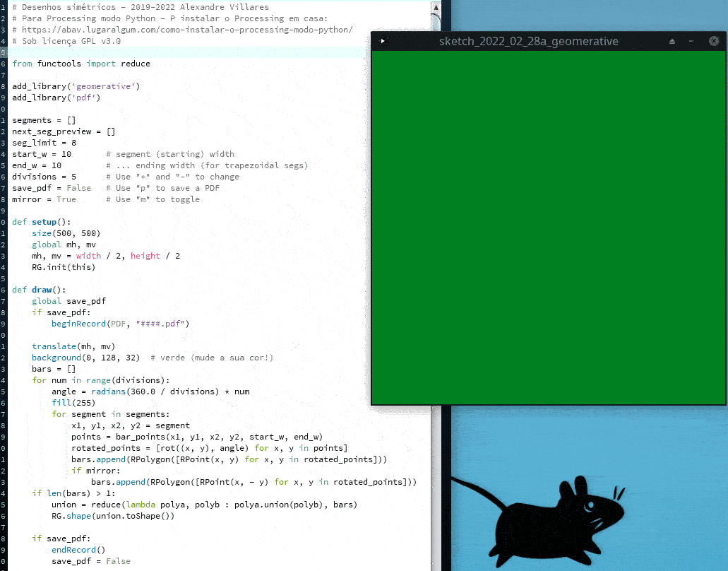This screenshot has height=571, width=728.
Task: Click the add_library('geomerative') line
Action: [x=76, y=86]
